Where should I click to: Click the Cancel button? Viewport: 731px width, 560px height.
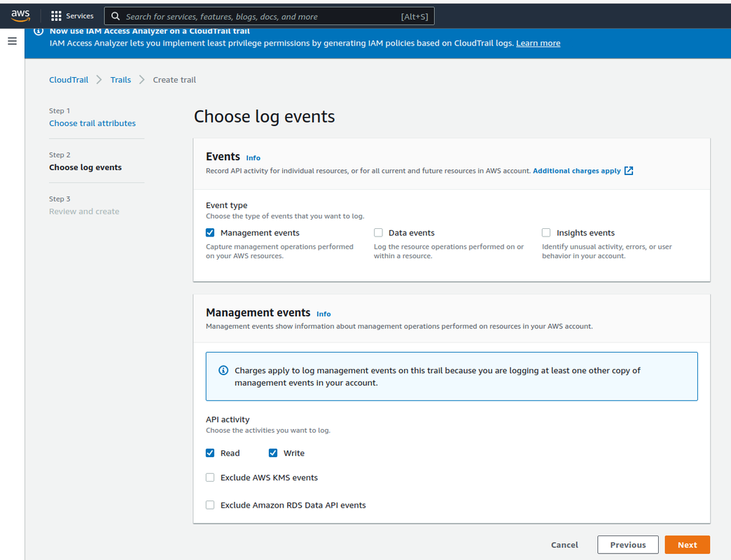point(564,545)
